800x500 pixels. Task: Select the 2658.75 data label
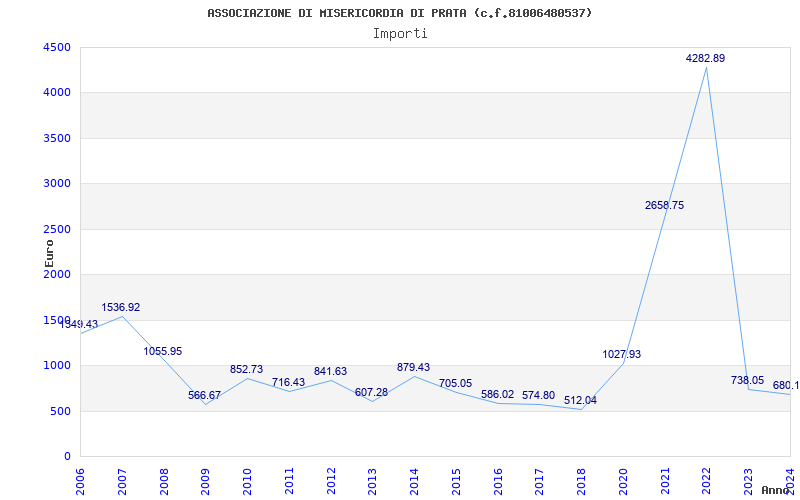pyautogui.click(x=664, y=205)
